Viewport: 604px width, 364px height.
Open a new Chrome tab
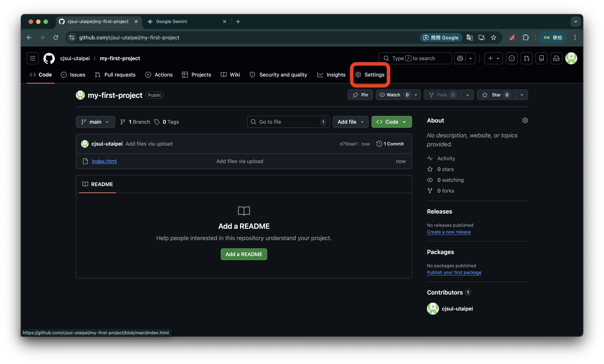point(238,22)
